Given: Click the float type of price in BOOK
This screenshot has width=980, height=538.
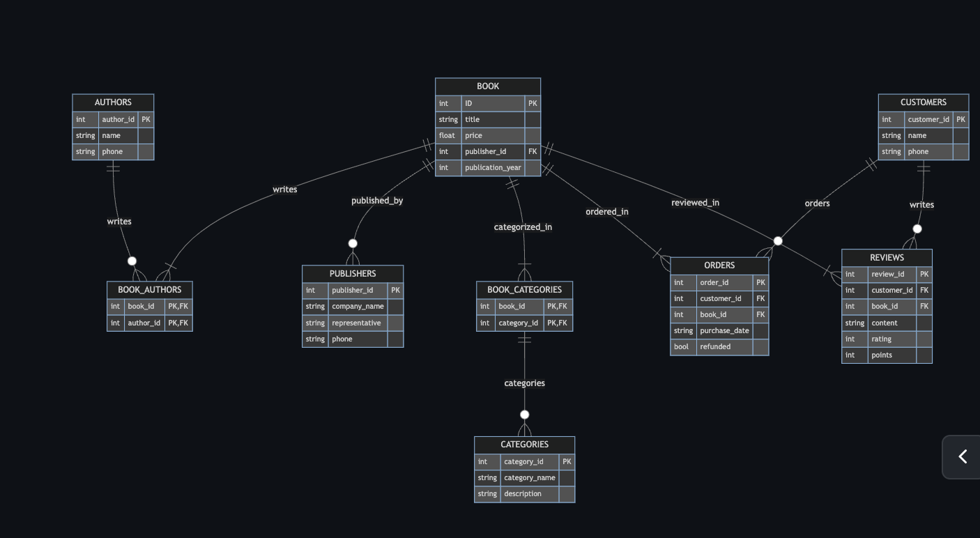Looking at the screenshot, I should 449,136.
